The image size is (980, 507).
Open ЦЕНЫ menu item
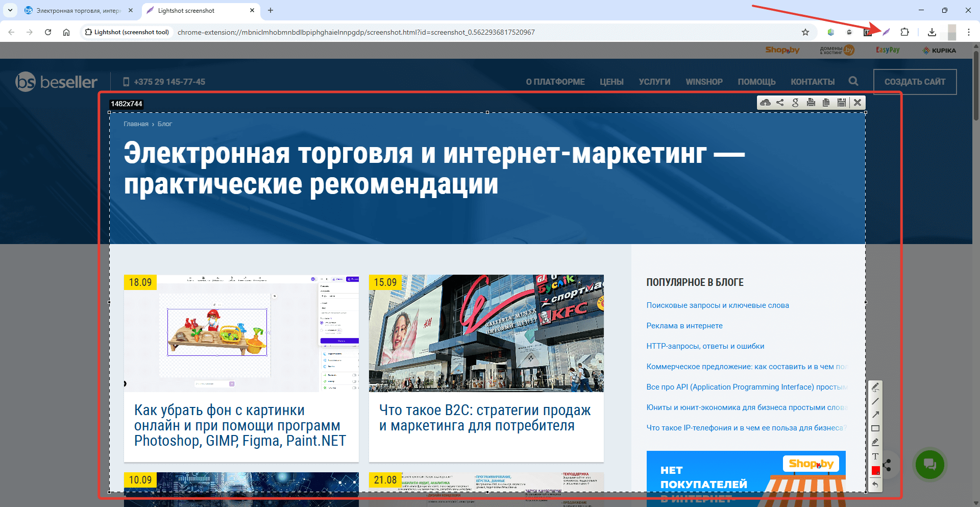click(x=611, y=82)
